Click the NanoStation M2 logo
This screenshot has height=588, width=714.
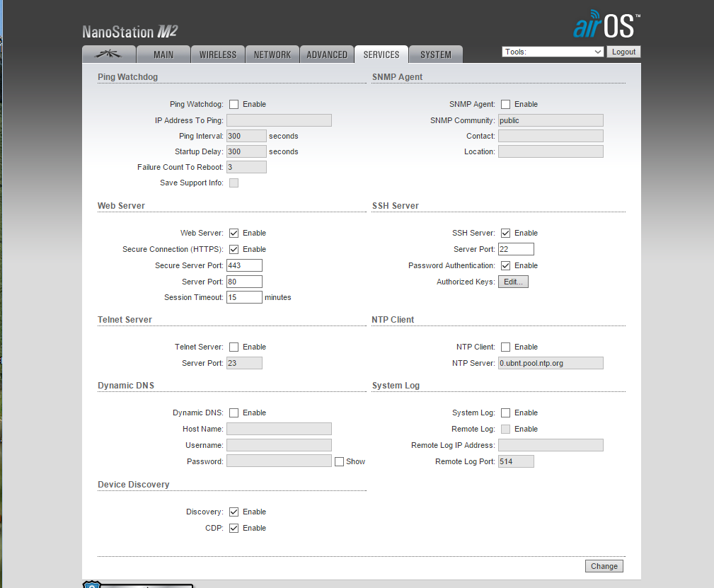129,31
